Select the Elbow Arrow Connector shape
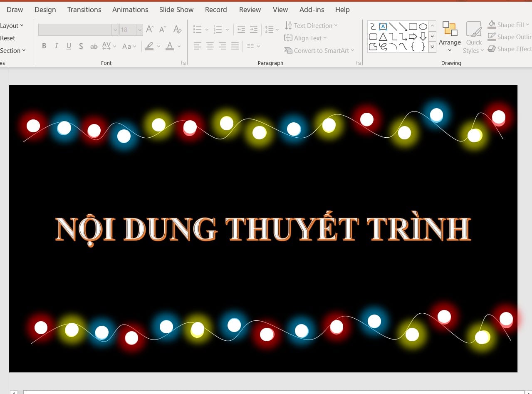This screenshot has width=532, height=394. (x=403, y=37)
